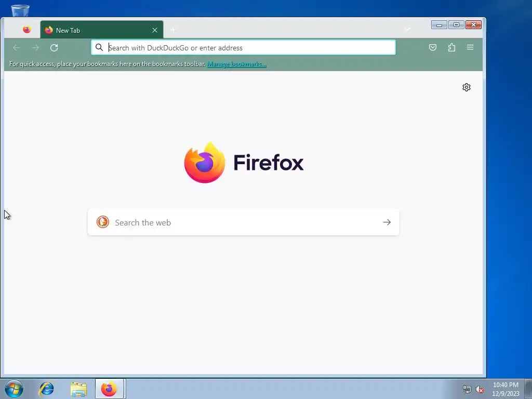Screen dimensions: 532x399
Task: Click the address bar search magnifier icon
Action: [99, 47]
